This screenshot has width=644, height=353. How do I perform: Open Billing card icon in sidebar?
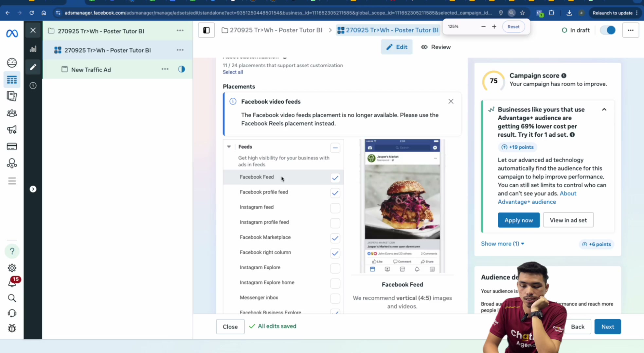click(x=12, y=146)
